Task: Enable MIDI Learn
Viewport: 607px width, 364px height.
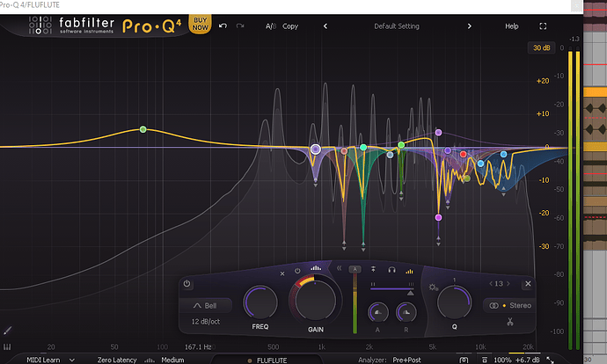Action: click(x=43, y=360)
